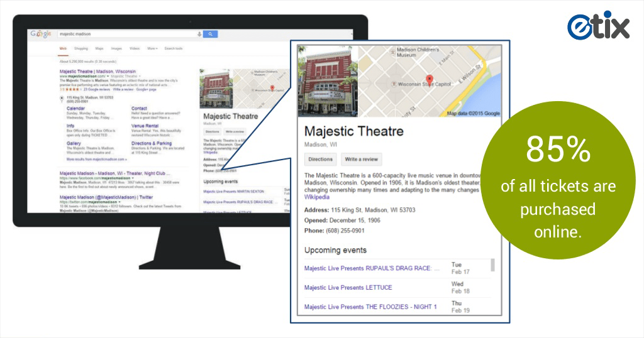Open 'Majestic Live Presents LETTUCE' in enlarged panel
The width and height of the screenshot is (644, 338).
(348, 288)
